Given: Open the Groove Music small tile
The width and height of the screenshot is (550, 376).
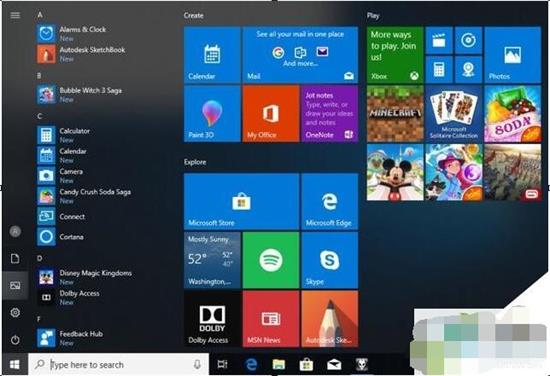Looking at the screenshot, I should 468,40.
